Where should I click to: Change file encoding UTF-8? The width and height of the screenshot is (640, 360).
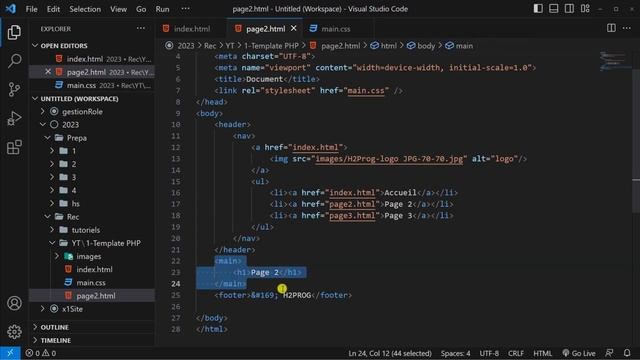(x=489, y=353)
